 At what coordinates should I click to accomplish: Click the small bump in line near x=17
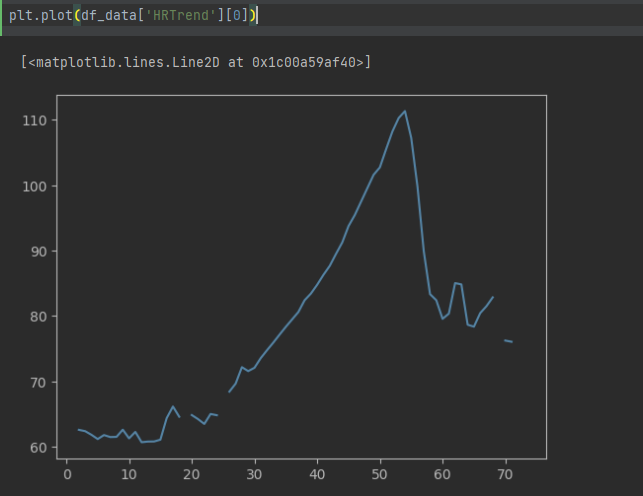click(173, 407)
